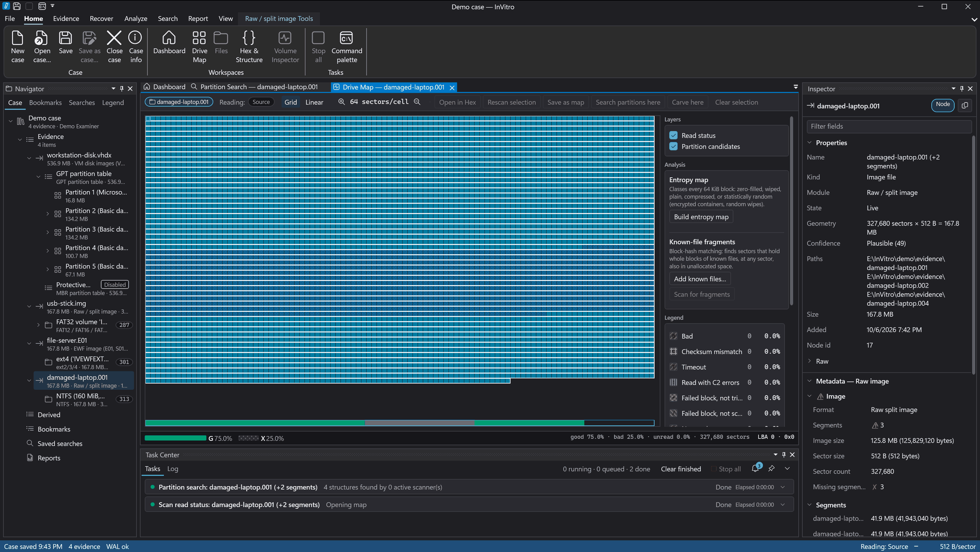Expand the FAT32 volume node

(x=38, y=325)
